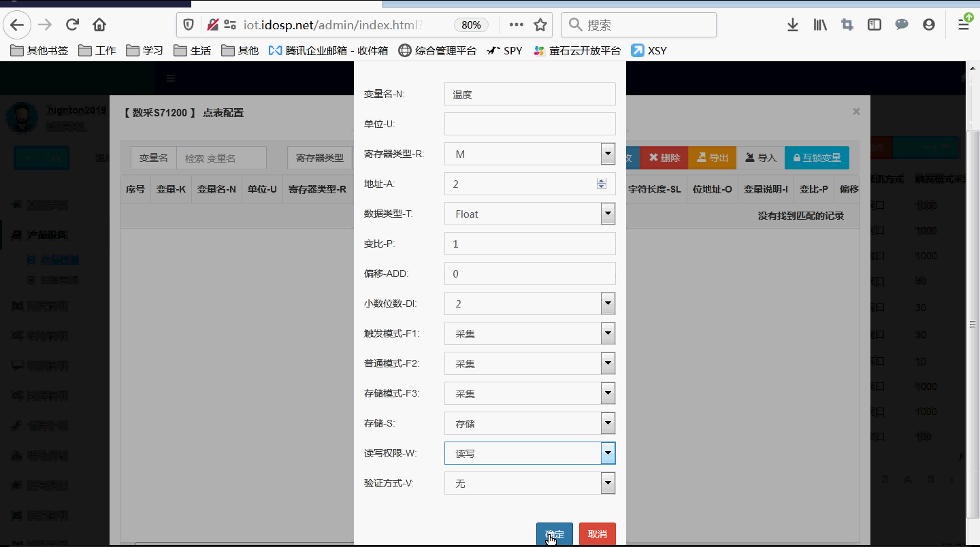Click the screenshot crop icon in toolbar
The height and width of the screenshot is (547, 980).
click(847, 24)
